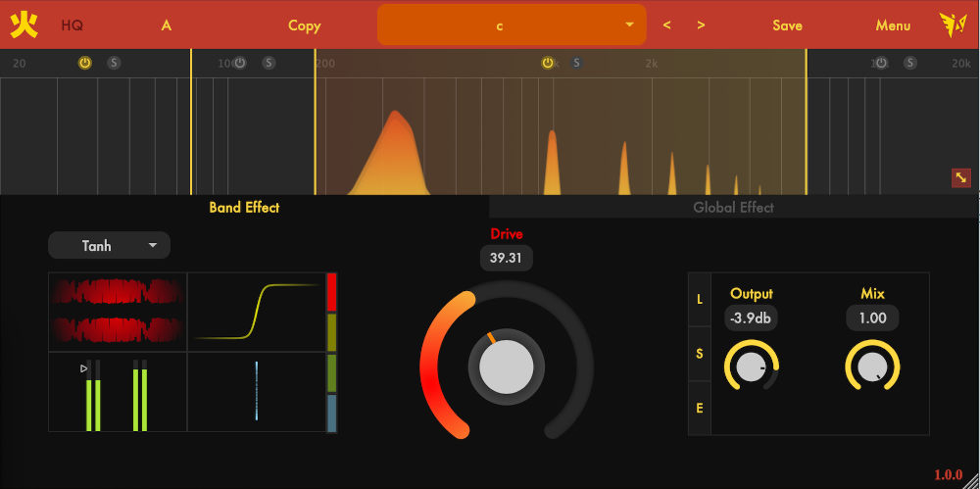Image resolution: width=980 pixels, height=489 pixels.
Task: Click the Copy button in header
Action: tap(304, 25)
